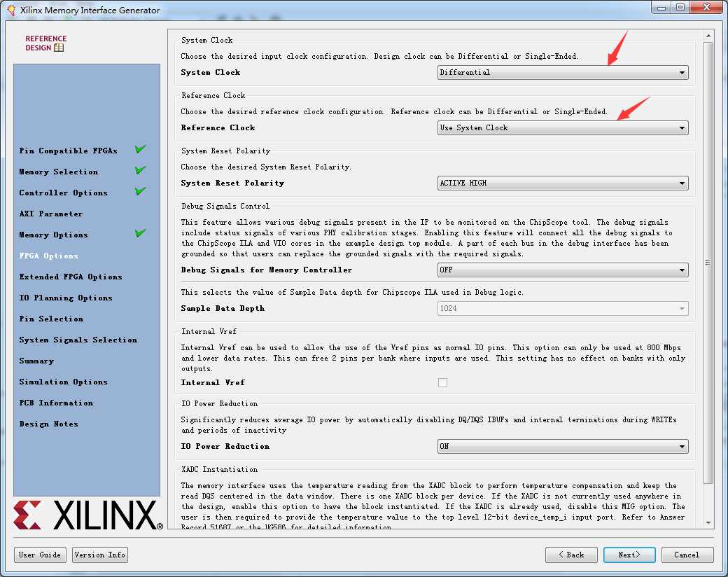Viewport: 728px width, 577px height.
Task: Go to Summary step
Action: (36, 361)
